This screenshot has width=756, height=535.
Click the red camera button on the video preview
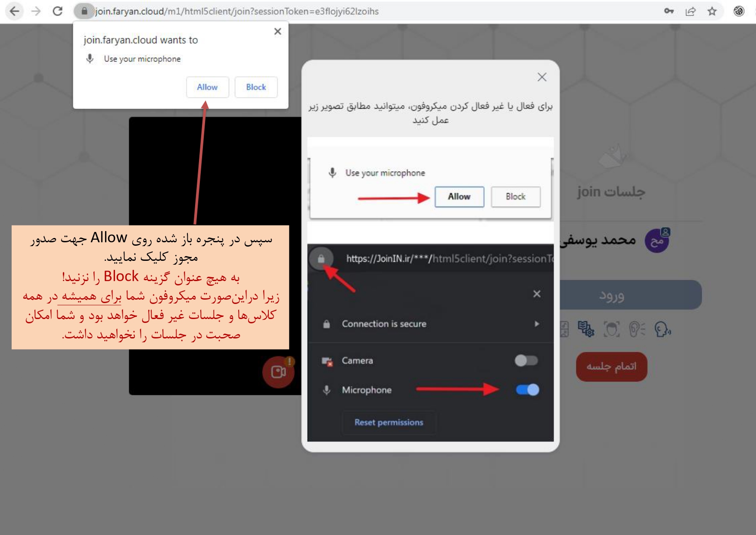click(278, 372)
